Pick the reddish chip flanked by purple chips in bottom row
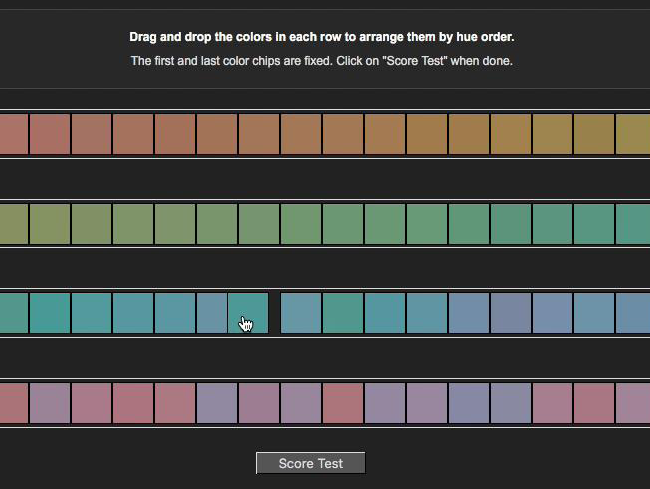The height and width of the screenshot is (489, 650). coord(343,403)
